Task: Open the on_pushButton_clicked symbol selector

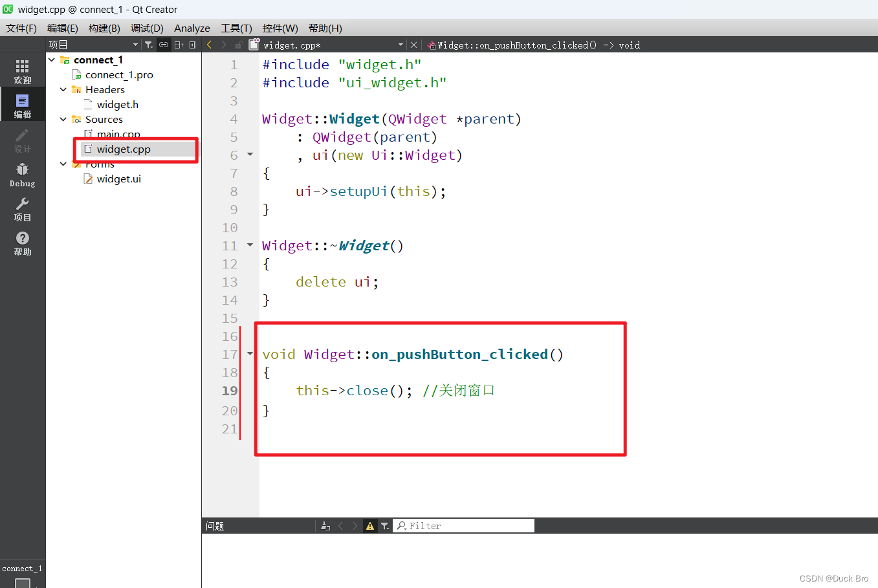Action: click(x=538, y=45)
